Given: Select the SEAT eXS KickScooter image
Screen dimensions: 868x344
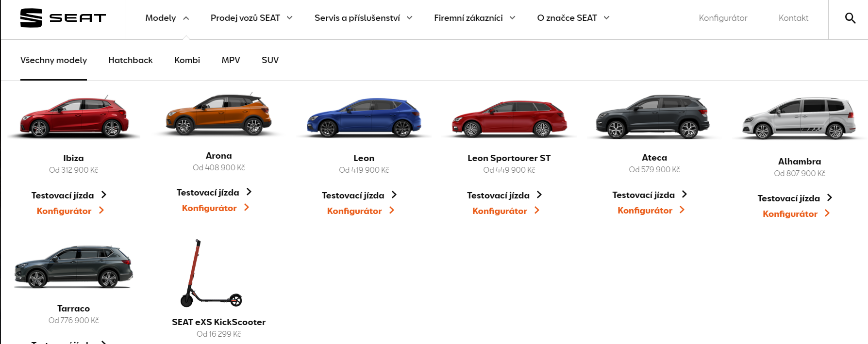Looking at the screenshot, I should click(211, 273).
